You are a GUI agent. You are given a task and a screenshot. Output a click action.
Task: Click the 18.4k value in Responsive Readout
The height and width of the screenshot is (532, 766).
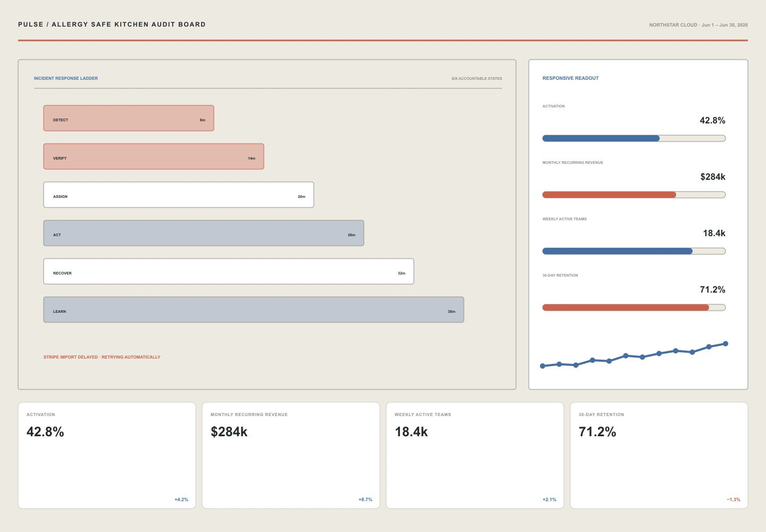pos(714,233)
